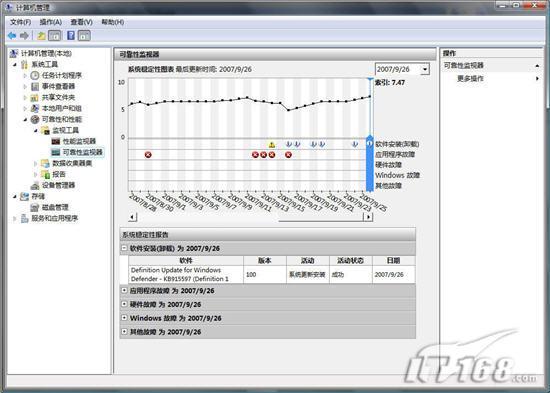Click the Up one level folder icon
The width and height of the screenshot is (550, 393).
click(41, 35)
